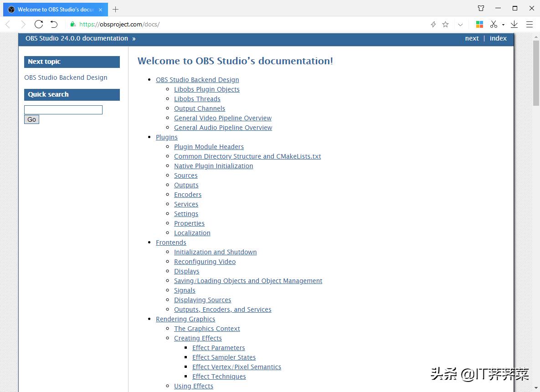Open 'General Audio Pipeline Overview' link
The image size is (540, 392).
(223, 128)
